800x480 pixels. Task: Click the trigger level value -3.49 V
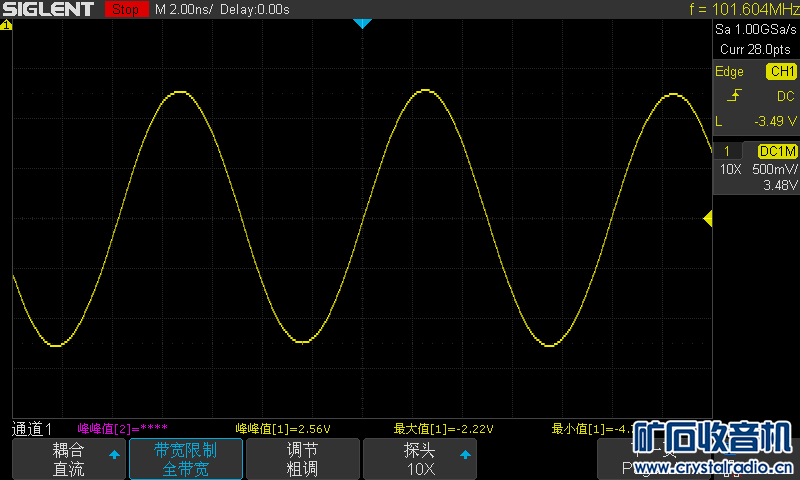[776, 121]
